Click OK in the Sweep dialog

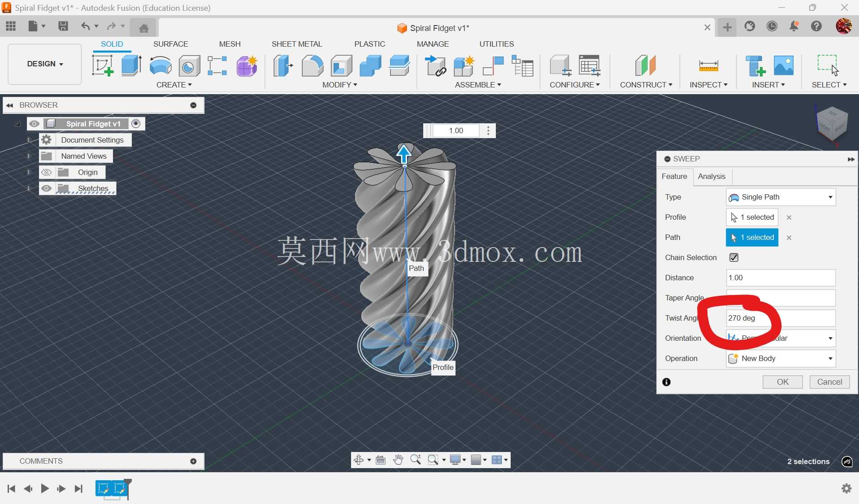pos(783,382)
